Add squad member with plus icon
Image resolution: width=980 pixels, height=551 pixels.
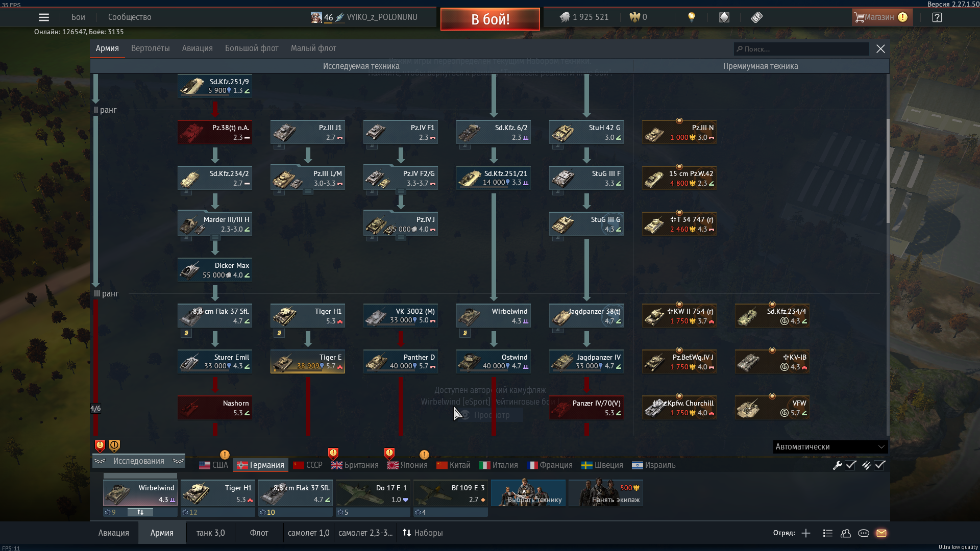point(806,533)
